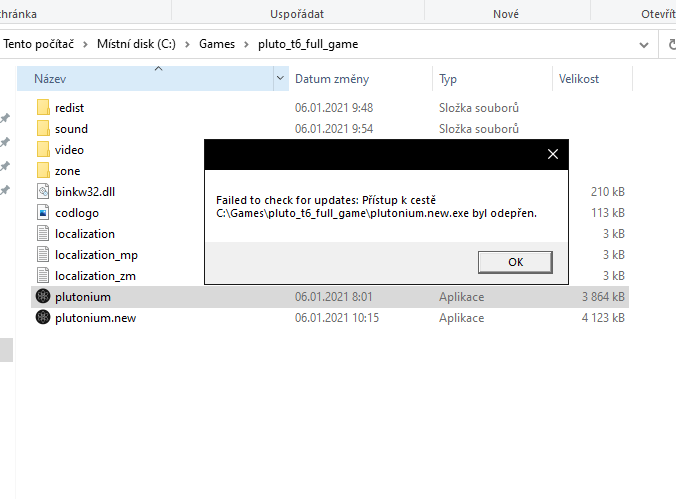
Task: Close the update error dialog
Action: tap(552, 154)
